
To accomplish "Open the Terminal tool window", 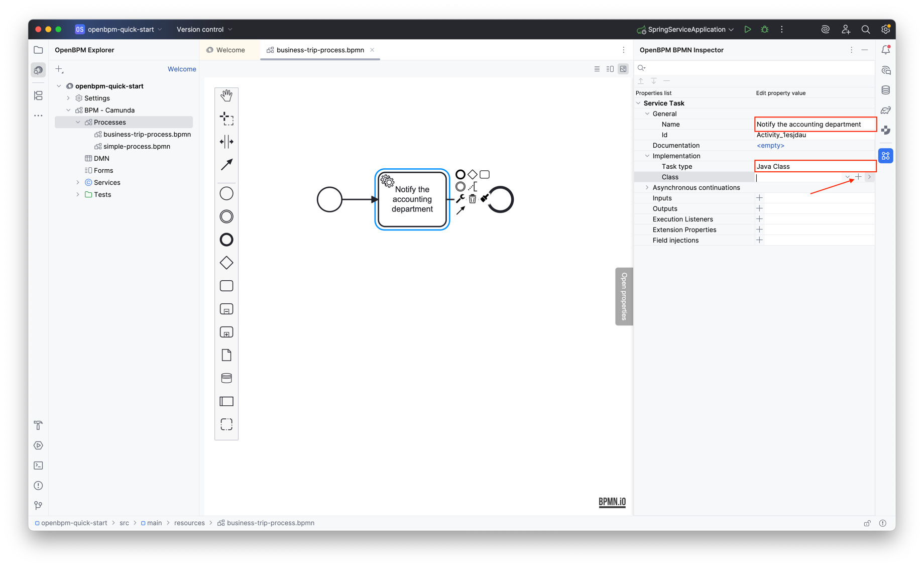I will click(38, 466).
